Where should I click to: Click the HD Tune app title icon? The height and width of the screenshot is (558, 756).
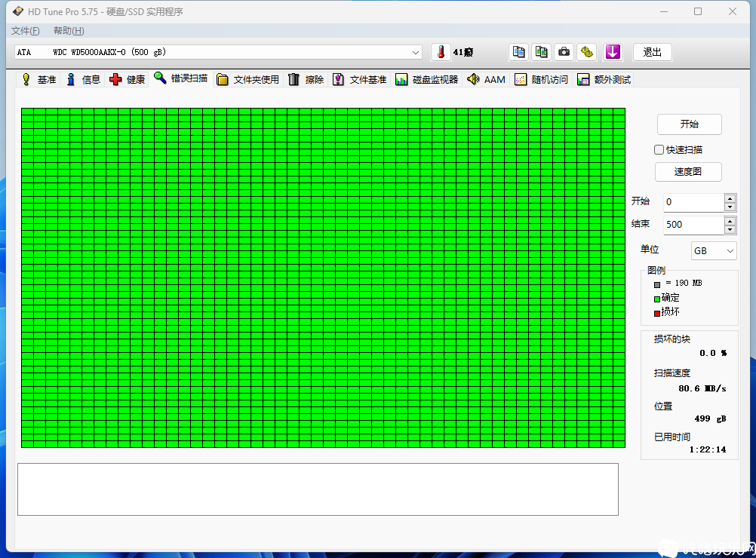tap(18, 11)
